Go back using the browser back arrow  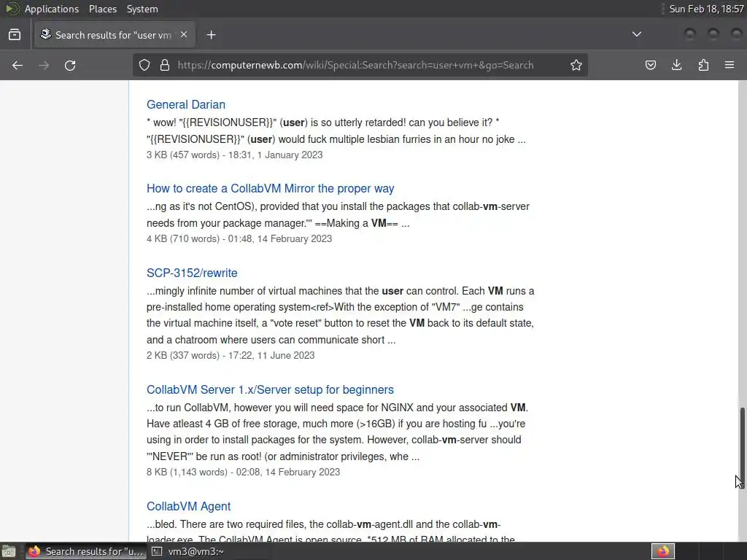(x=18, y=65)
